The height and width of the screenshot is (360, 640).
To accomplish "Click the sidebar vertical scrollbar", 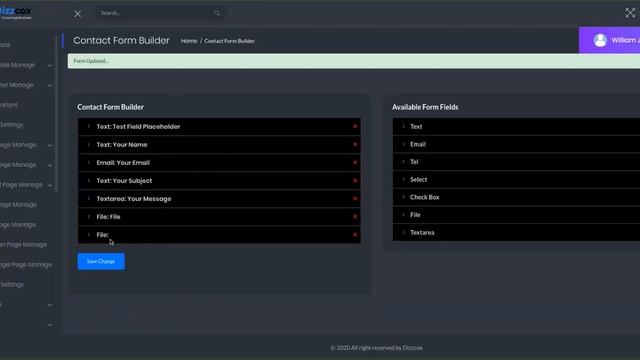I will (x=56, y=114).
